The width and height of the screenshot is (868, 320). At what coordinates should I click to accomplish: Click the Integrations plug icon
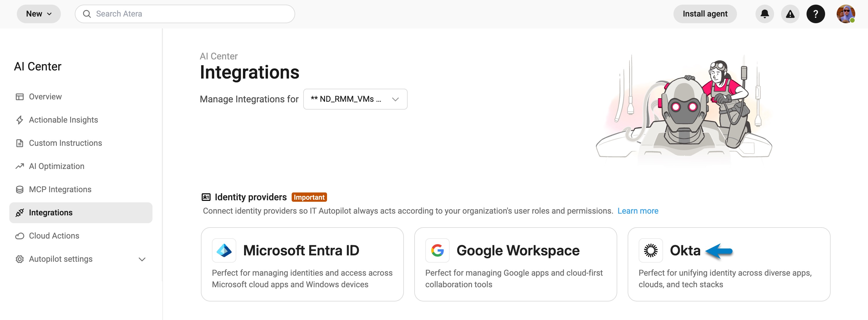[x=19, y=212]
